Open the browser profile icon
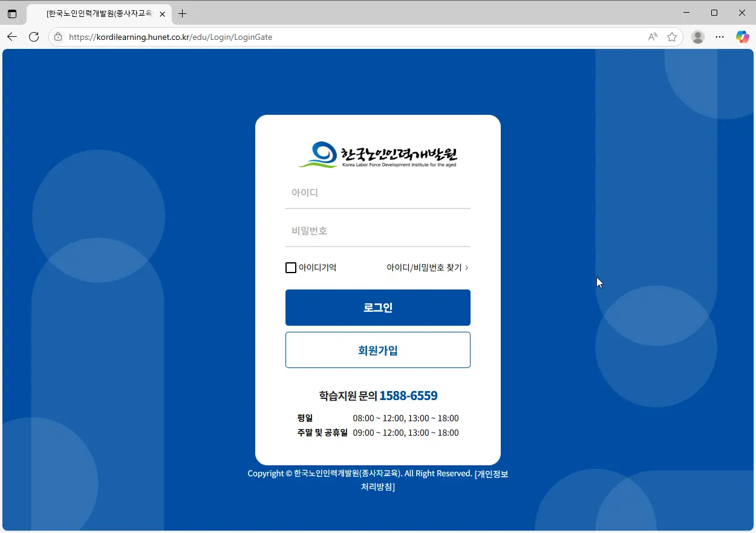 698,37
